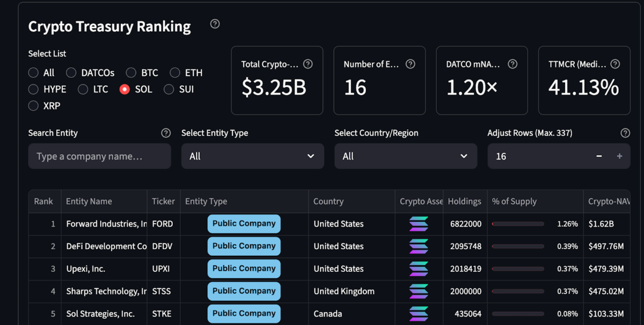The height and width of the screenshot is (325, 644).
Task: Click the Public Company badge for STKE
Action: (x=244, y=314)
